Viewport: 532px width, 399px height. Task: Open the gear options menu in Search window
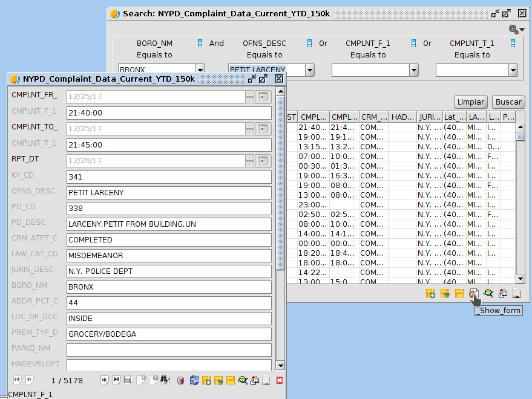[516, 29]
